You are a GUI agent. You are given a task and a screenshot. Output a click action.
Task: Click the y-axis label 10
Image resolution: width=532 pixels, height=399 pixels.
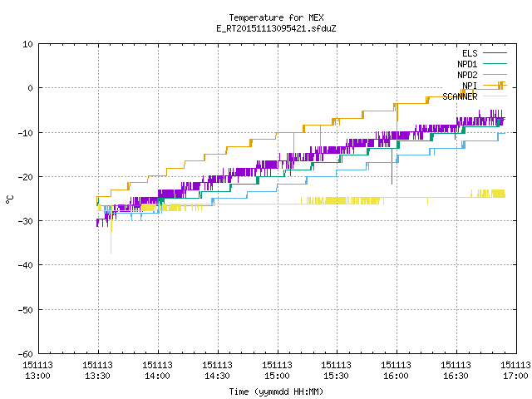click(x=27, y=44)
